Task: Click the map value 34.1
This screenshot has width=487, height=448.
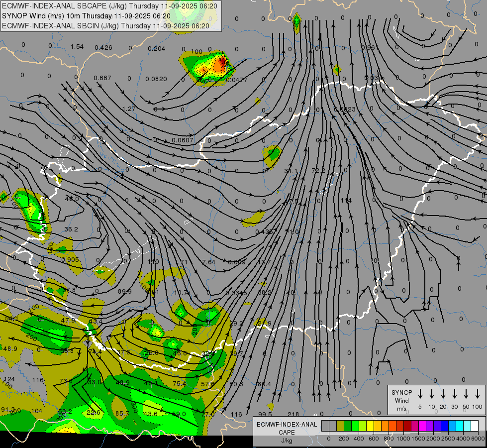Action: pyautogui.click(x=291, y=171)
